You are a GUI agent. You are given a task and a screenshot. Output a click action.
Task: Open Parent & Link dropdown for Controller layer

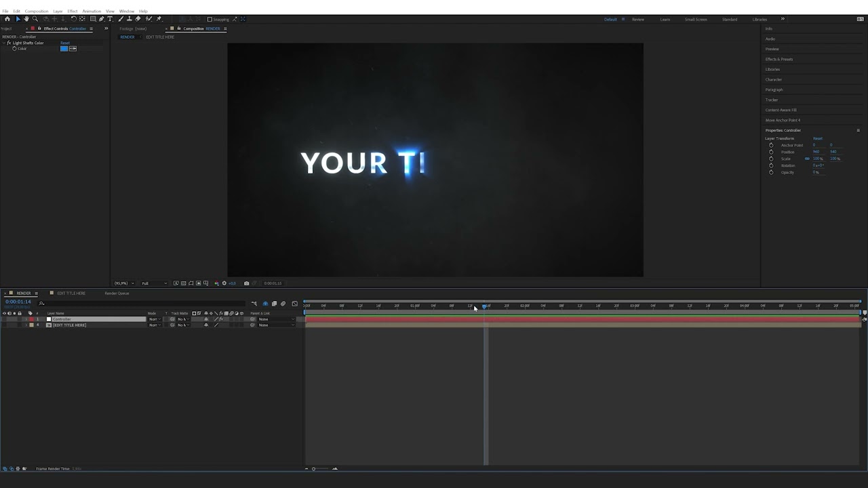(x=276, y=319)
